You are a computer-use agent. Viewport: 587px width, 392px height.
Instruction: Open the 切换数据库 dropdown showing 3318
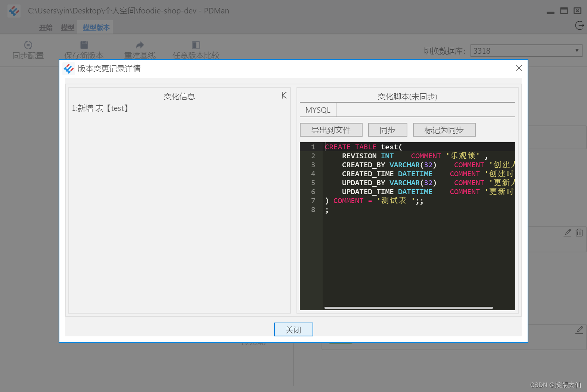click(526, 51)
